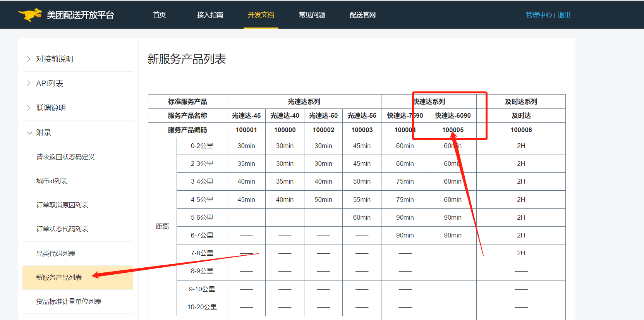Click the 光速达-40 product cell

(285, 115)
